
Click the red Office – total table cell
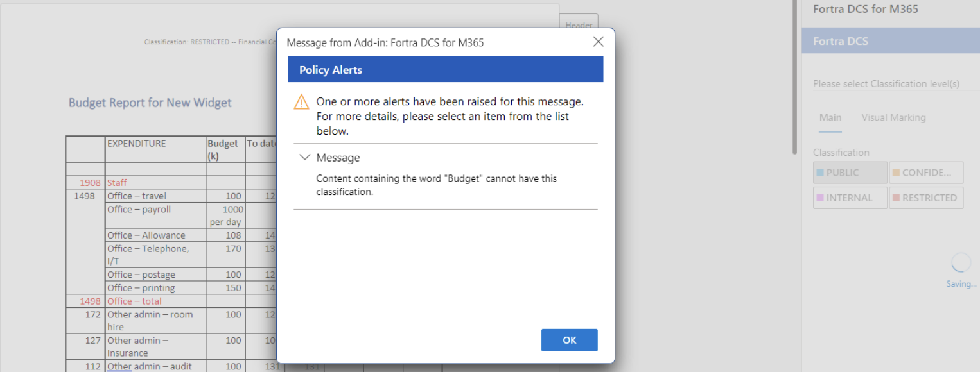(x=134, y=301)
